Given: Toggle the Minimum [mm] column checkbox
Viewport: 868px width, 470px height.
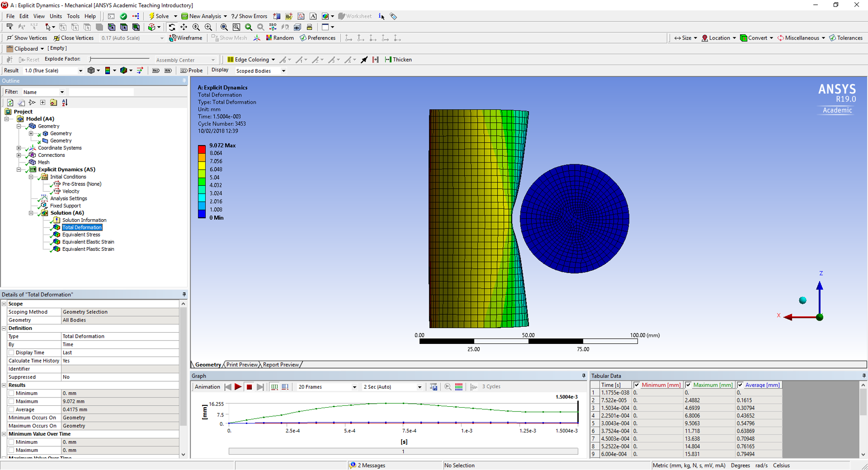Looking at the screenshot, I should (637, 385).
